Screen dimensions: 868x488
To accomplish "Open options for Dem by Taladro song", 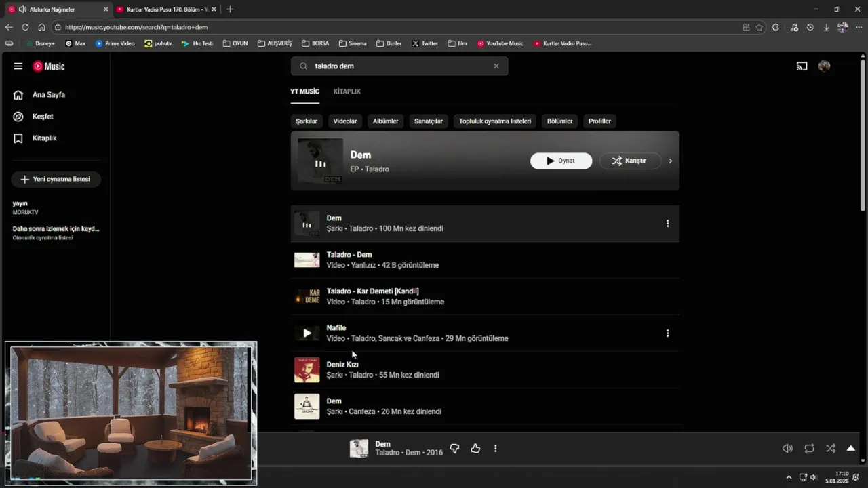I will [667, 224].
